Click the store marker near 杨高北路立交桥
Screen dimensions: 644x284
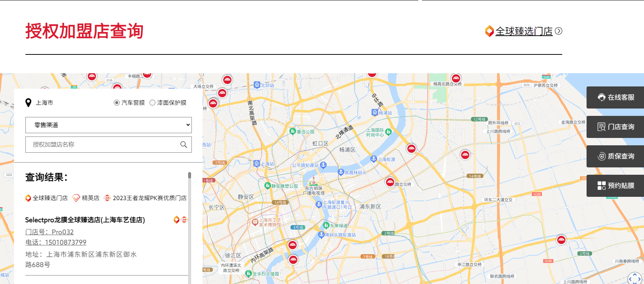click(x=456, y=78)
